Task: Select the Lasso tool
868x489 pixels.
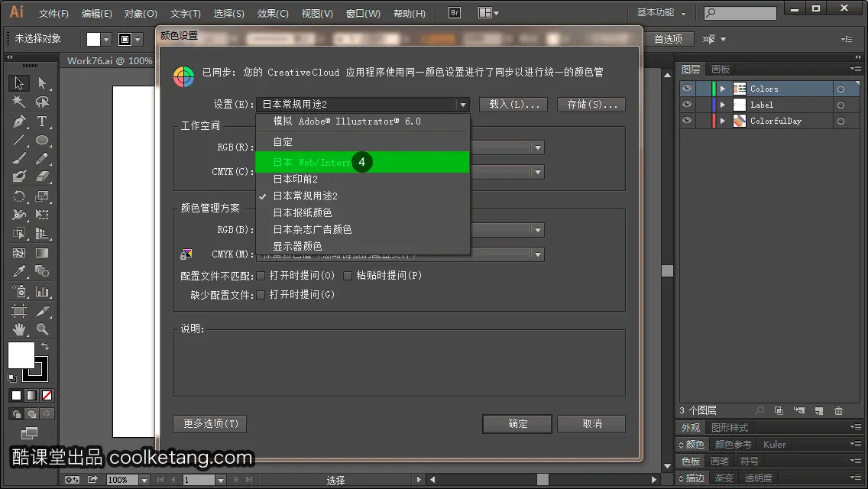Action: (x=42, y=102)
